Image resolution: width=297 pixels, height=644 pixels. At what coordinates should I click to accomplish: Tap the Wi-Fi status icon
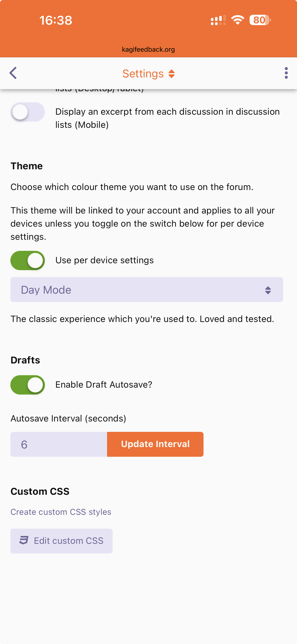(238, 20)
